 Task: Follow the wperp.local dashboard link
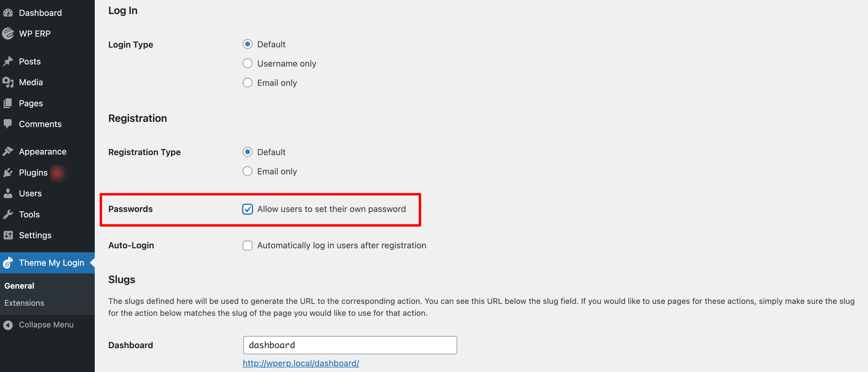pos(301,363)
